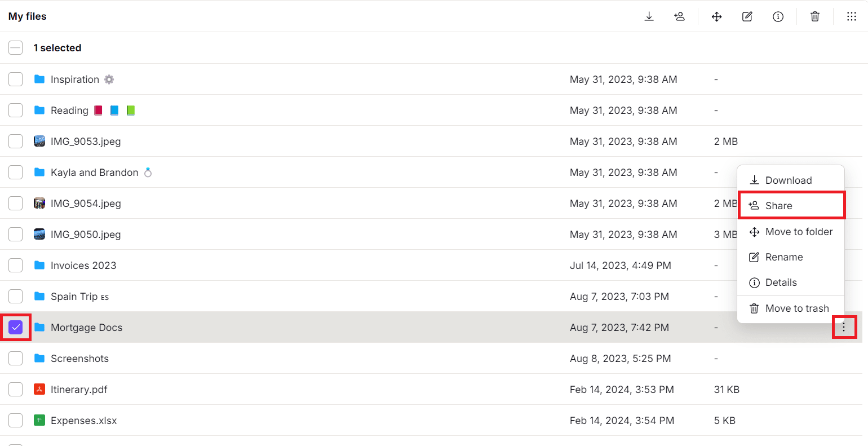Image resolution: width=868 pixels, height=446 pixels.
Task: Click the ring icon beside Kayla and Brandon
Action: click(x=148, y=172)
